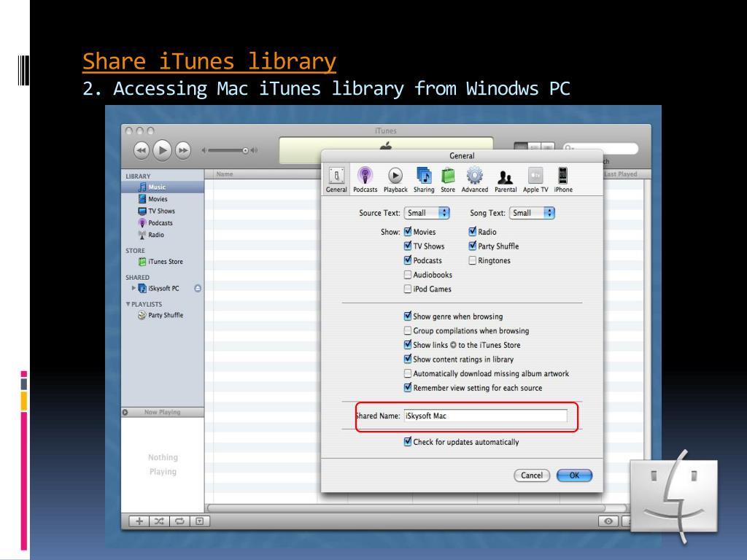The image size is (747, 560).
Task: Open the Store preferences pane
Action: [448, 179]
